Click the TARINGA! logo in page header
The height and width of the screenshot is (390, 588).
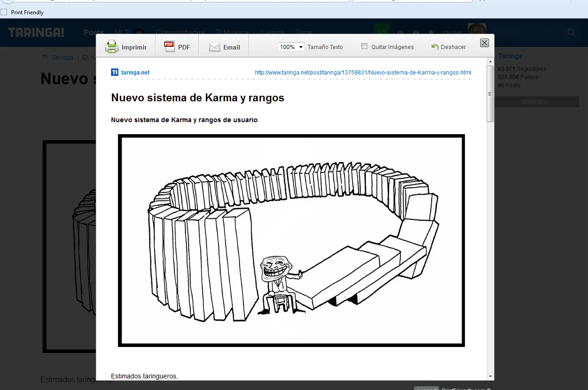(x=36, y=32)
